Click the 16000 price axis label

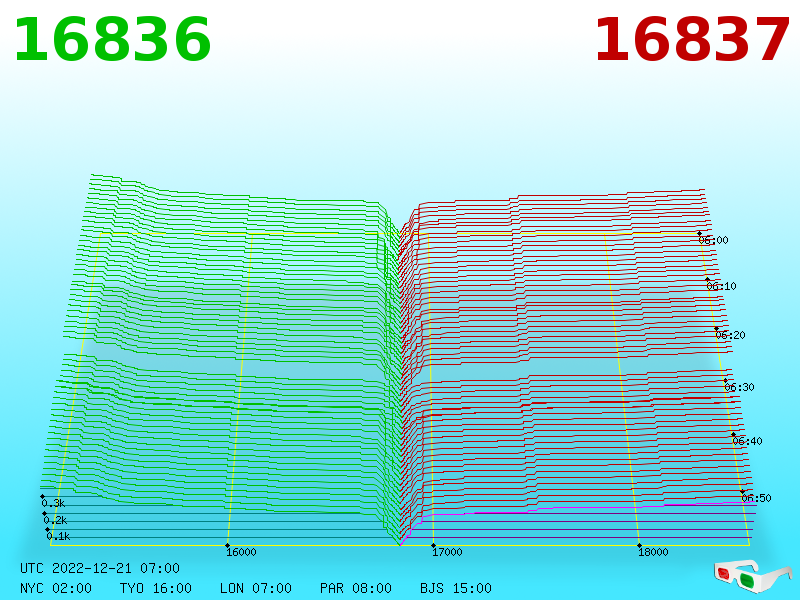tap(241, 552)
